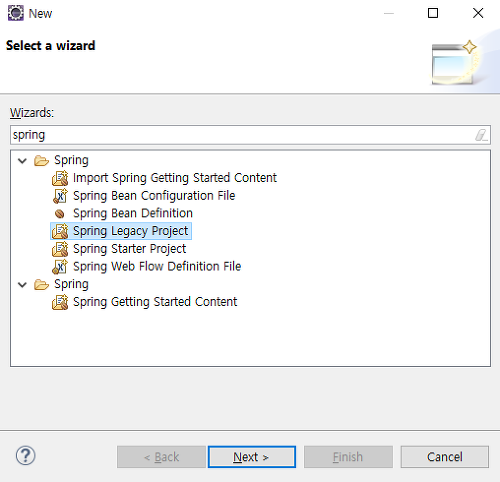Maximize the New wizard dialog
500x482 pixels.
pyautogui.click(x=433, y=13)
